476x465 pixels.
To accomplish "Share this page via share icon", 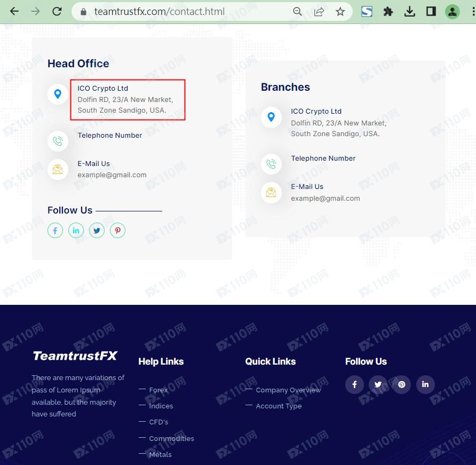I will (319, 12).
